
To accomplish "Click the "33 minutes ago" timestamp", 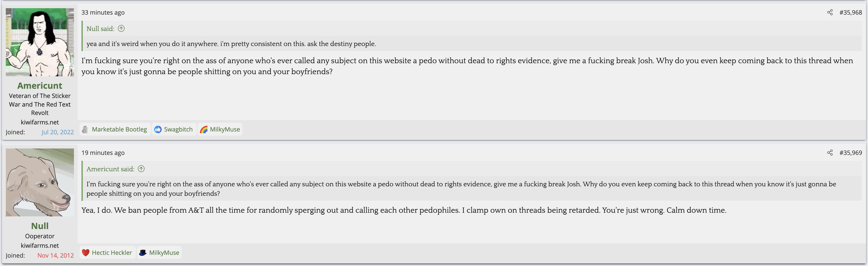I will tap(103, 12).
